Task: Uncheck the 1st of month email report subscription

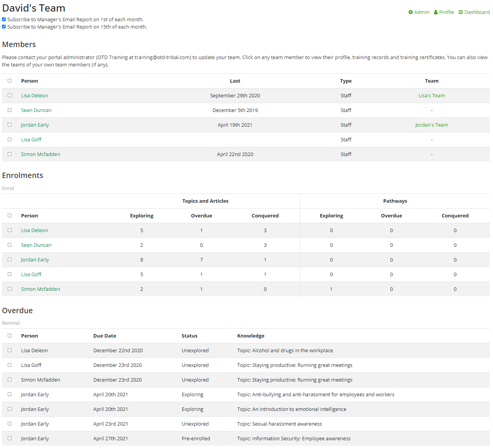Action: (x=4, y=19)
